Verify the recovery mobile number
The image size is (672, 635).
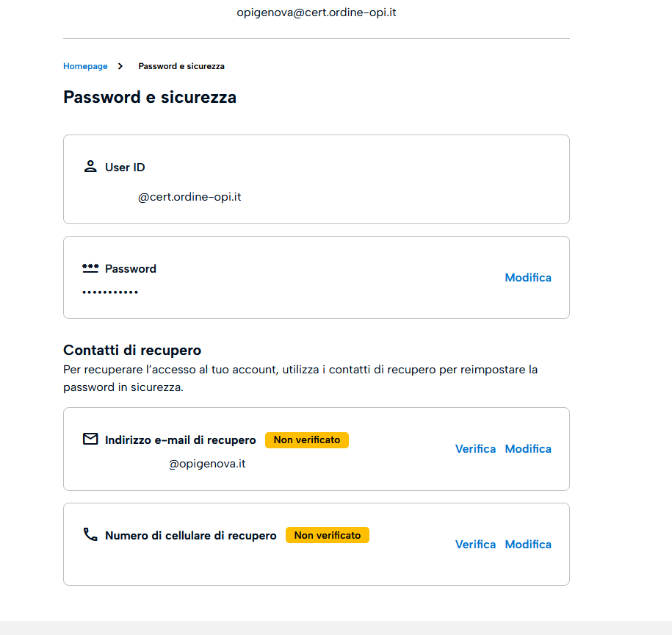tap(475, 544)
